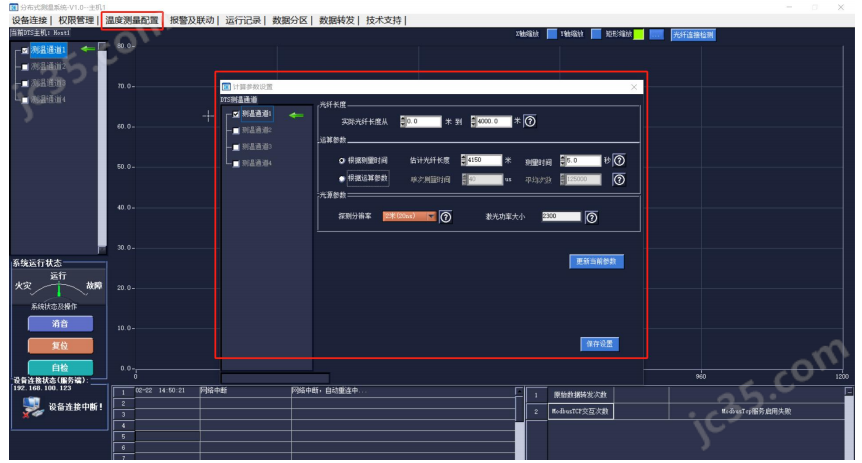
Task: Click 自检 self-test button
Action: [x=60, y=367]
